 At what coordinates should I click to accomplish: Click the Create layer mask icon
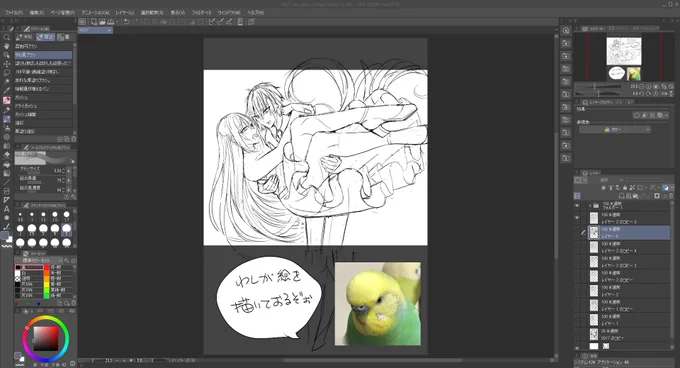(x=657, y=196)
